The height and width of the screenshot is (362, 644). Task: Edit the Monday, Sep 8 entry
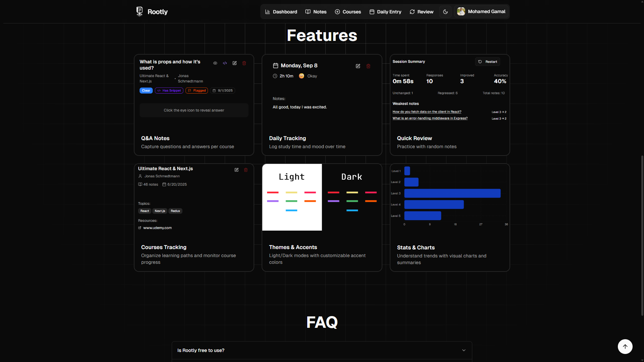pyautogui.click(x=358, y=66)
